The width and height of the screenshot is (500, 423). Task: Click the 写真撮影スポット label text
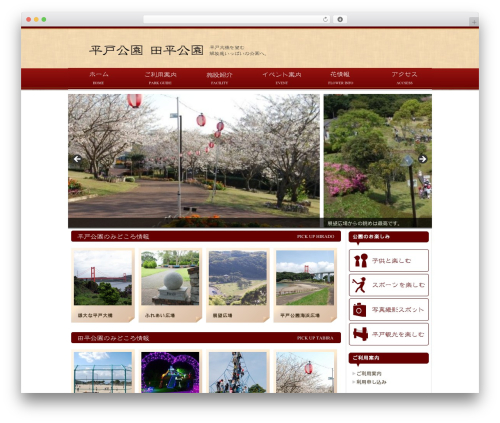(398, 310)
